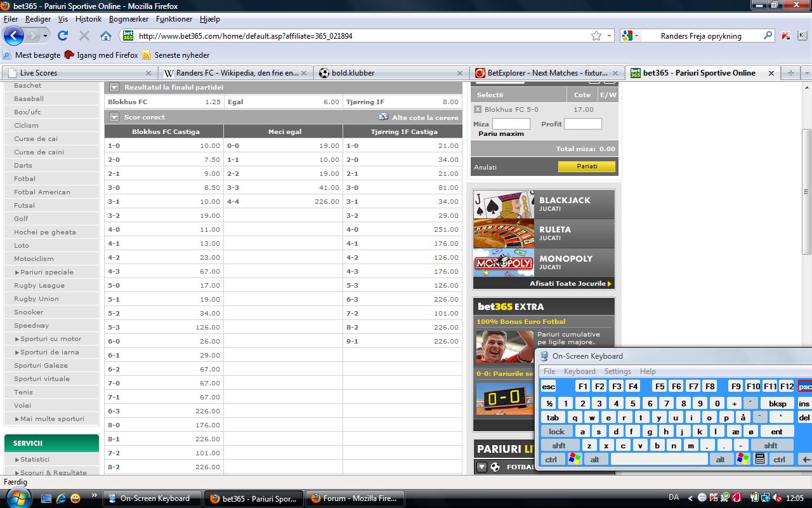Click the Miza stake input field
812x508 pixels.
point(511,124)
